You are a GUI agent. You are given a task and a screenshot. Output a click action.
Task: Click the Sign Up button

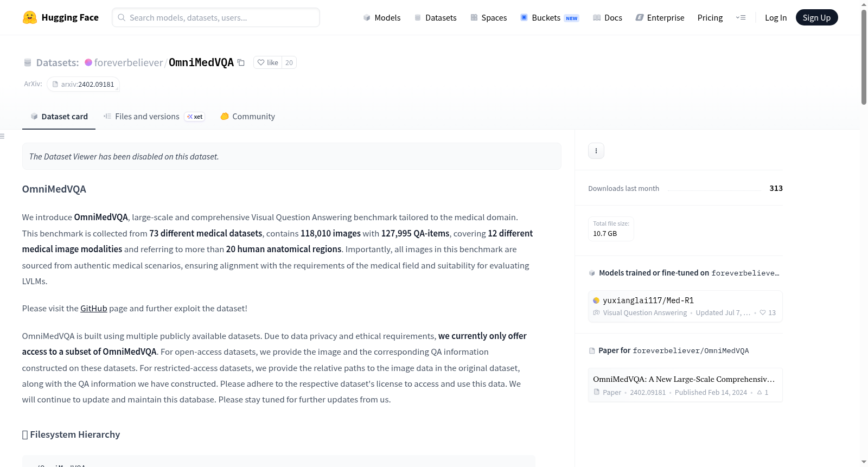(x=816, y=17)
